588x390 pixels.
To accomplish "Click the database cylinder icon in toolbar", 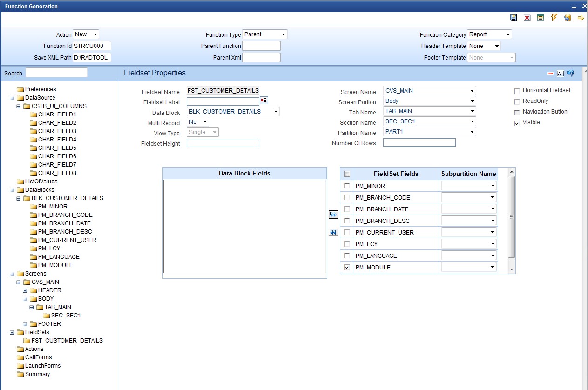I will (567, 18).
